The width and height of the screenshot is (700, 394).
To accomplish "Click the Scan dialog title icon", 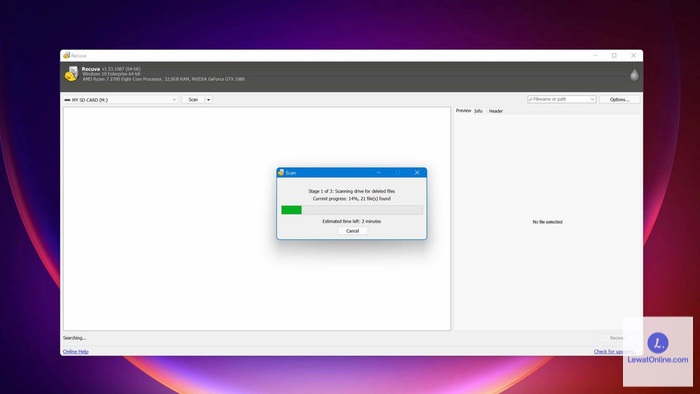I will pyautogui.click(x=281, y=172).
